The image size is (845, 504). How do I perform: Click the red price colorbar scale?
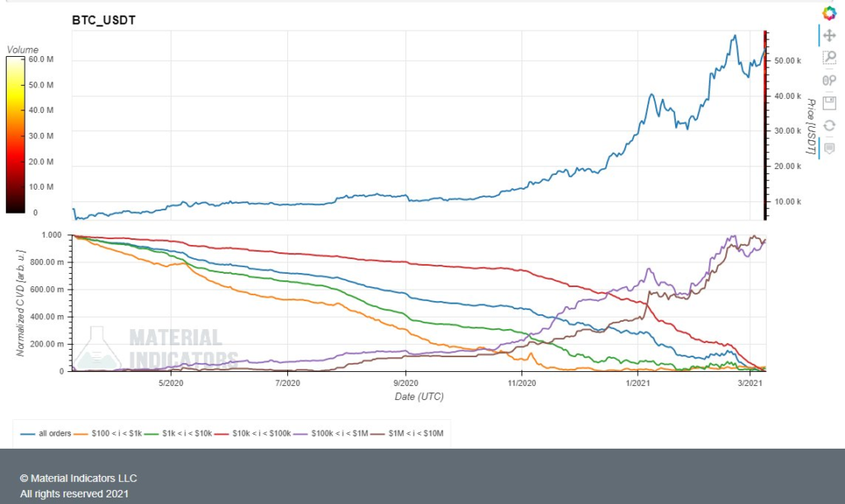click(x=766, y=124)
